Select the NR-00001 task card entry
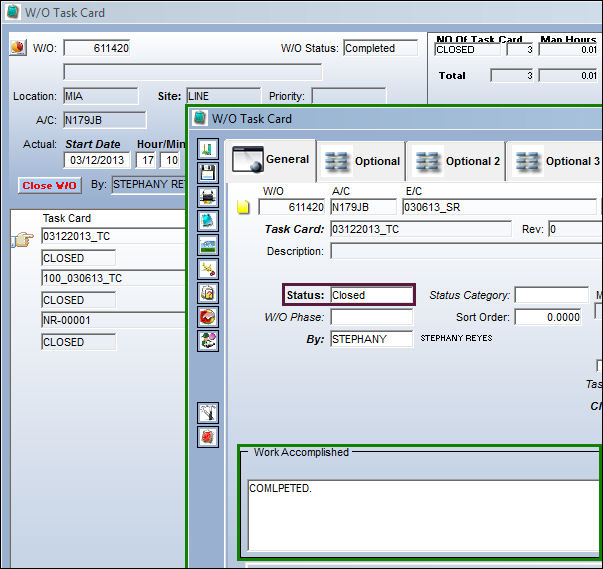603x569 pixels. point(113,320)
